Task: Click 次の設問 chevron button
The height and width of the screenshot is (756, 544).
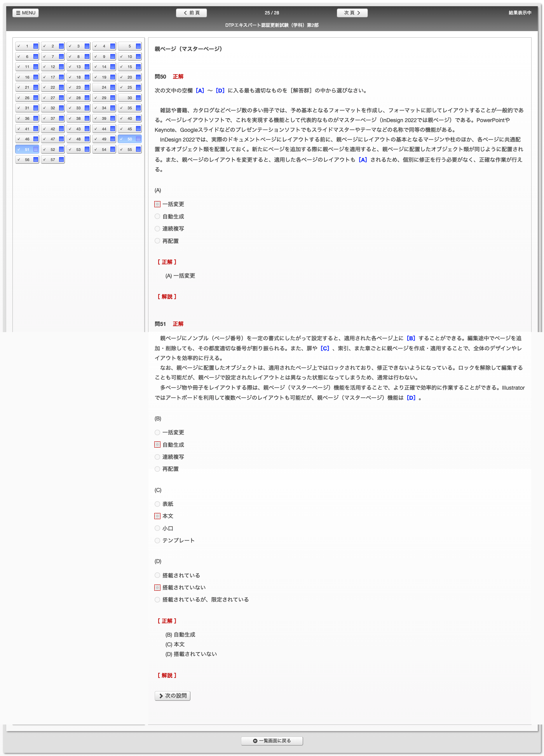Action: click(173, 696)
